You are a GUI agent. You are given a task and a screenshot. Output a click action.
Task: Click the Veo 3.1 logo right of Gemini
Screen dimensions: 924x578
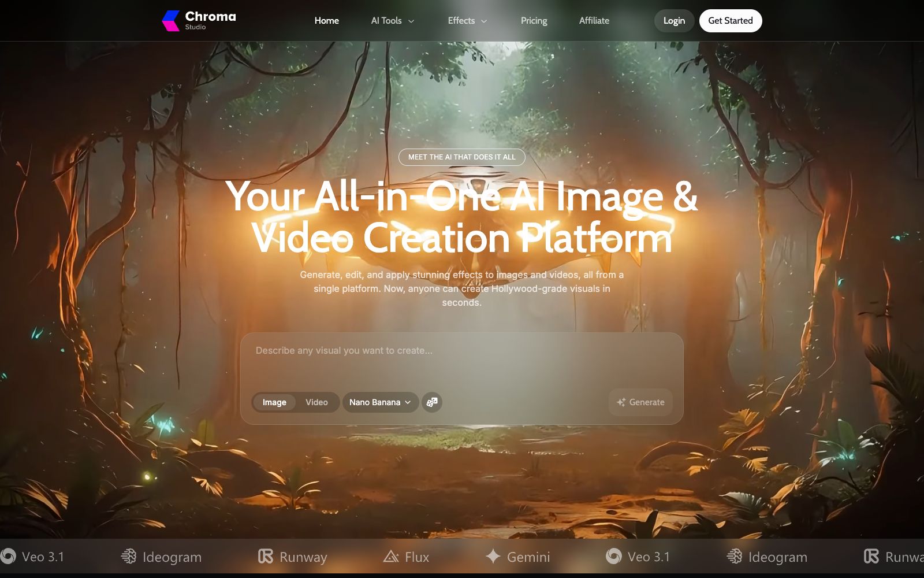(x=638, y=557)
